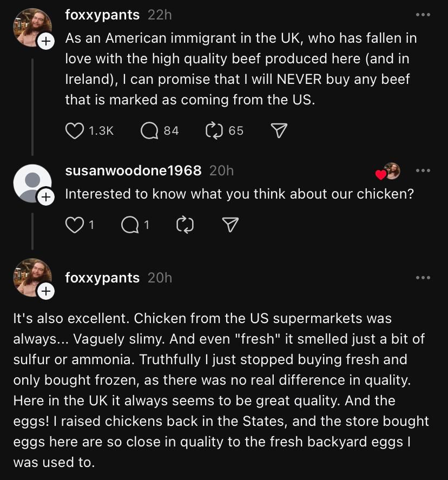Like susanwoodone1968's chicken reply

(x=74, y=225)
